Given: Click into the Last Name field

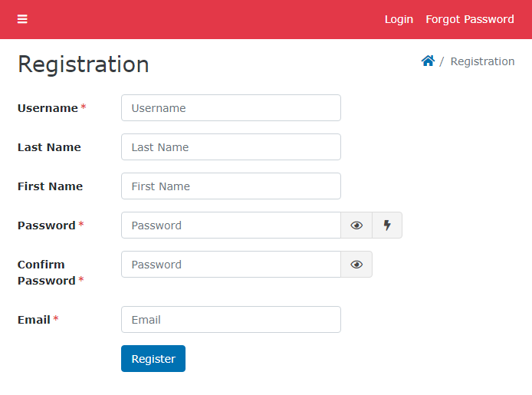Looking at the screenshot, I should (231, 147).
